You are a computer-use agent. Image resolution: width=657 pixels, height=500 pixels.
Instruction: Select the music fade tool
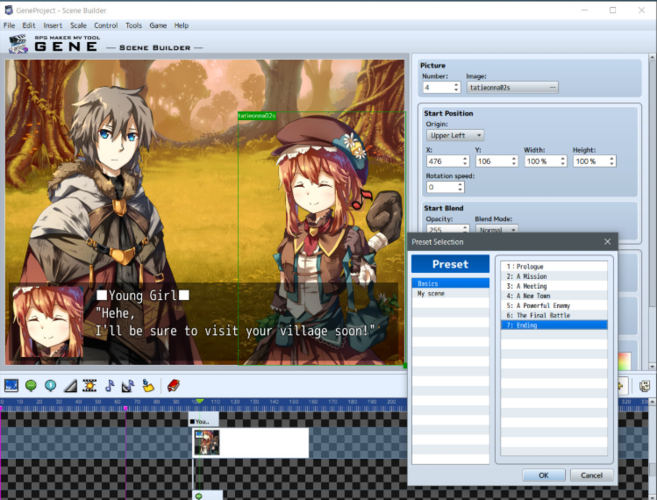coord(128,386)
